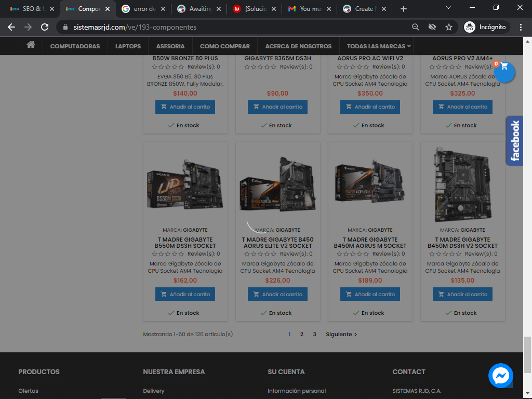532x399 pixels.
Task: Add the B450 AORUS ELITE V2 to cart
Action: 277,294
